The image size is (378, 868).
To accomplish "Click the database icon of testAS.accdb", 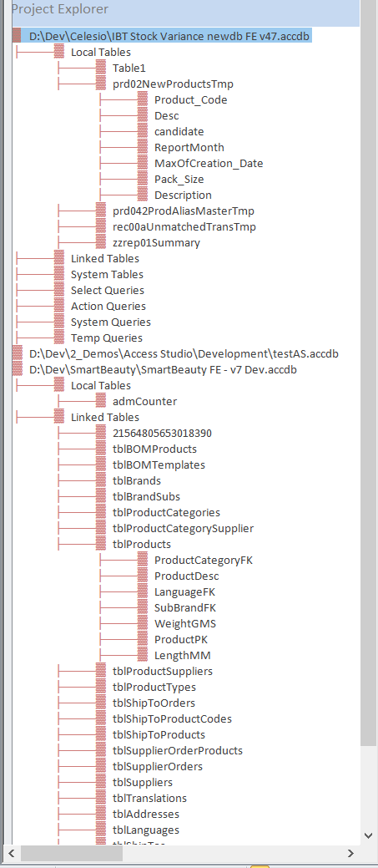I will (18, 353).
